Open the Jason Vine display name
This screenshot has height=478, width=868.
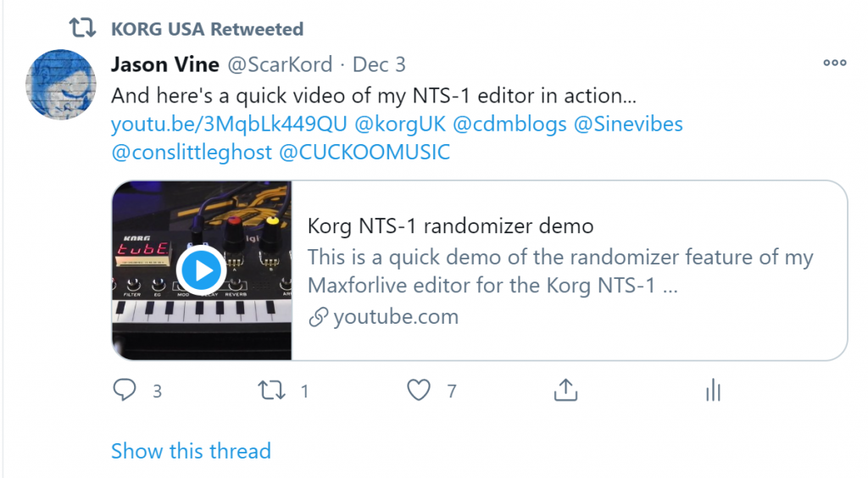[x=165, y=64]
